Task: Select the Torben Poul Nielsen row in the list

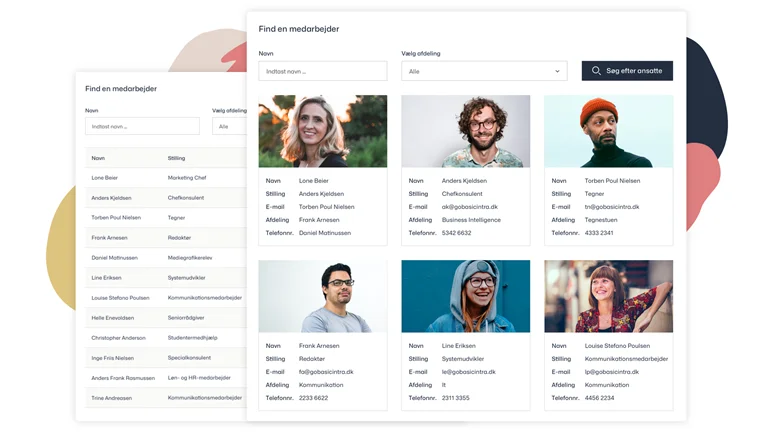Action: [x=166, y=217]
